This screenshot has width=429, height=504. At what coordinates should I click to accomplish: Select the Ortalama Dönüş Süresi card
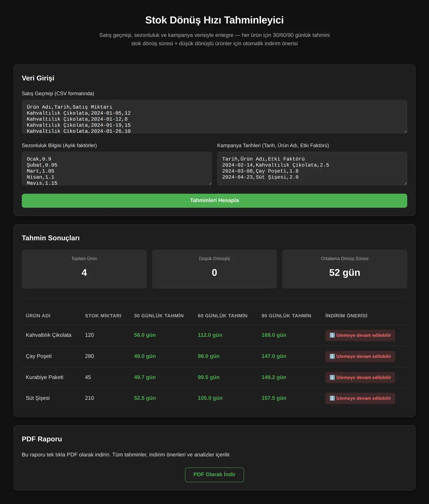tap(345, 269)
